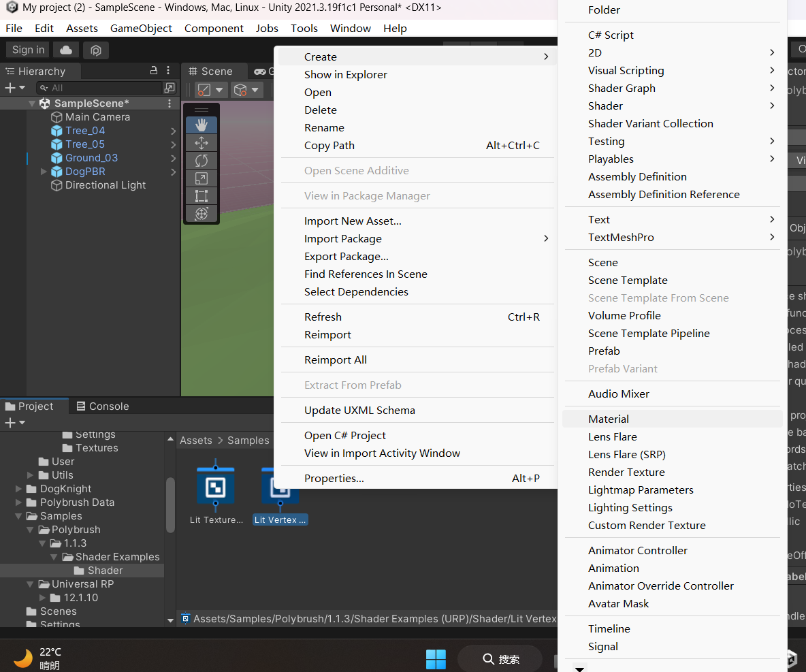Viewport: 806px width, 672px height.
Task: Expand the Polybrush Data folder
Action: 18,502
